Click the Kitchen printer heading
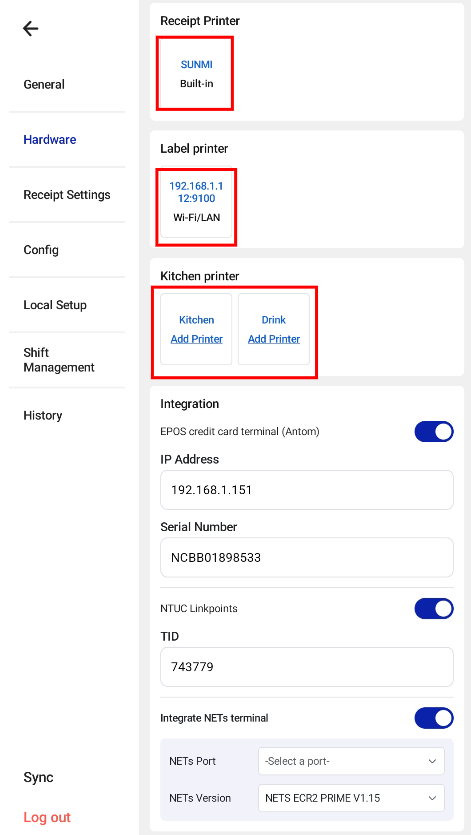 200,276
